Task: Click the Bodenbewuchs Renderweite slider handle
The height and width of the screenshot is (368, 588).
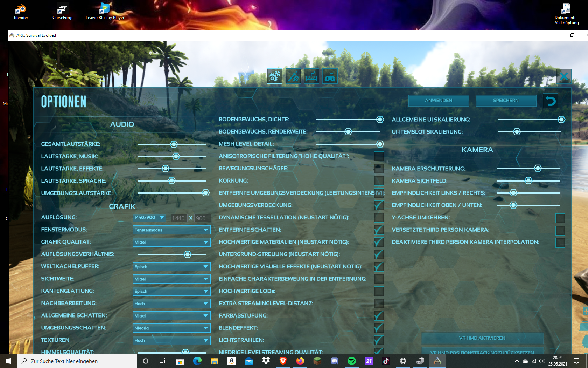Action: [x=348, y=132]
